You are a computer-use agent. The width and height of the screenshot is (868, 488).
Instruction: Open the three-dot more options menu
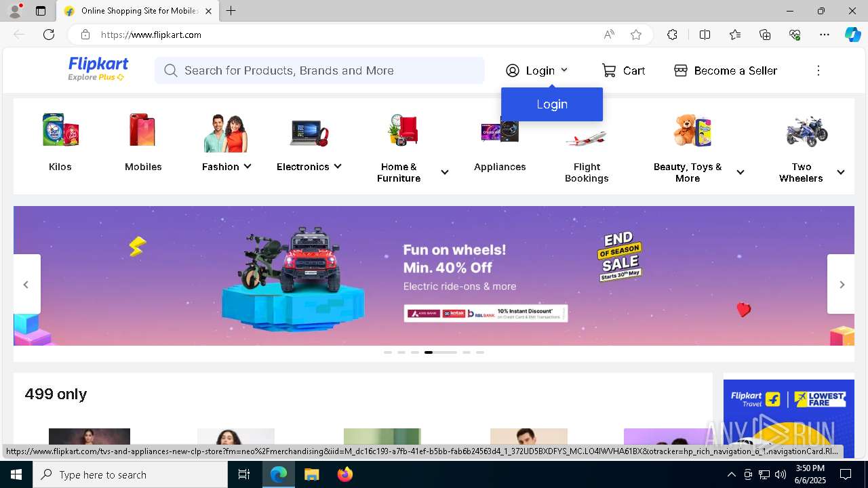click(x=818, y=70)
